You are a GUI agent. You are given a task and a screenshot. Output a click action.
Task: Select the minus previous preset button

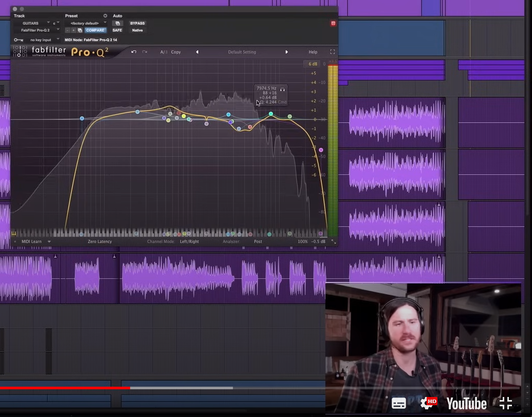click(x=67, y=30)
